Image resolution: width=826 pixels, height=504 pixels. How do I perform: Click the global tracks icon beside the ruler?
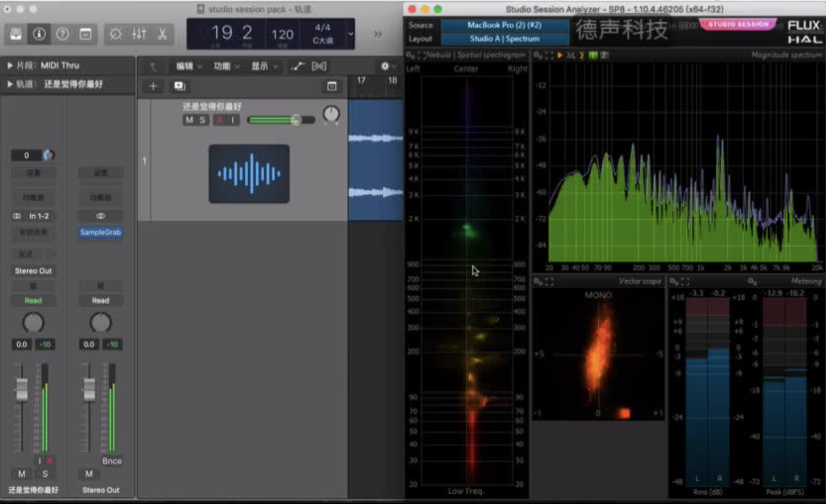(332, 86)
